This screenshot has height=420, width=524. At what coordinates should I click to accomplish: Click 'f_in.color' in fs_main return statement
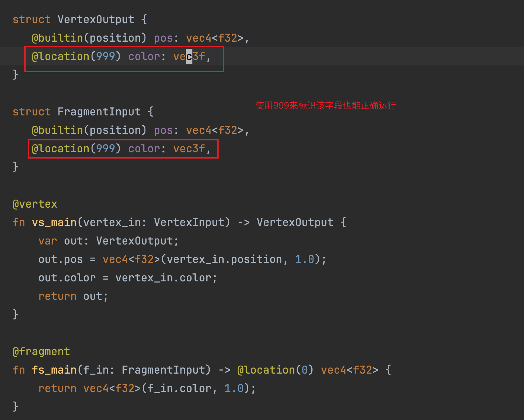179,388
